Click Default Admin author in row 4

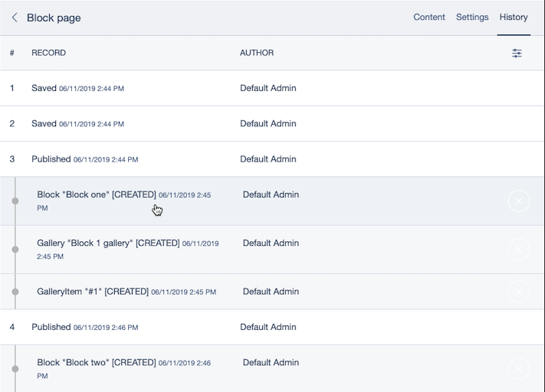point(268,327)
